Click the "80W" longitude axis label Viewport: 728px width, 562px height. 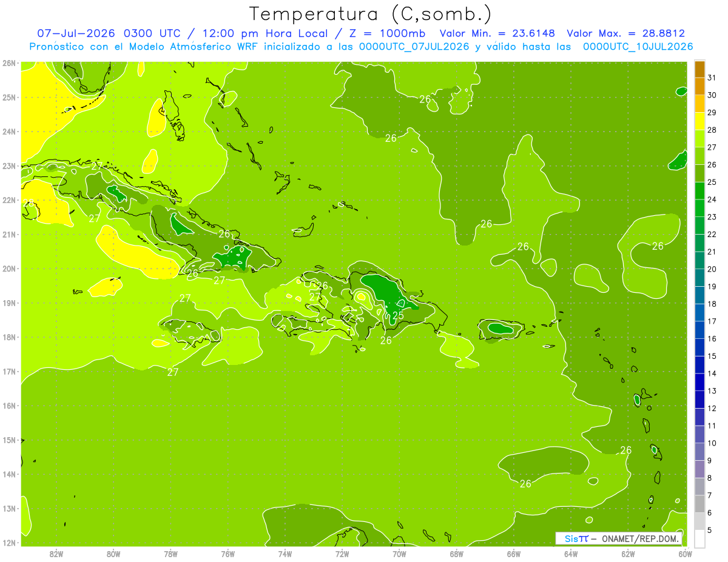pos(113,554)
